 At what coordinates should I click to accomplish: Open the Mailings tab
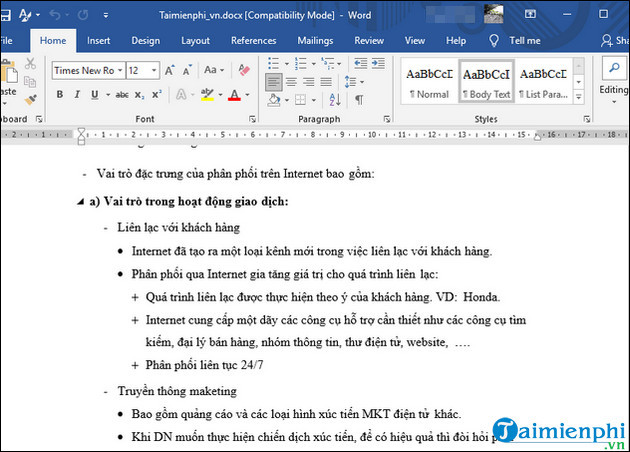[x=315, y=41]
